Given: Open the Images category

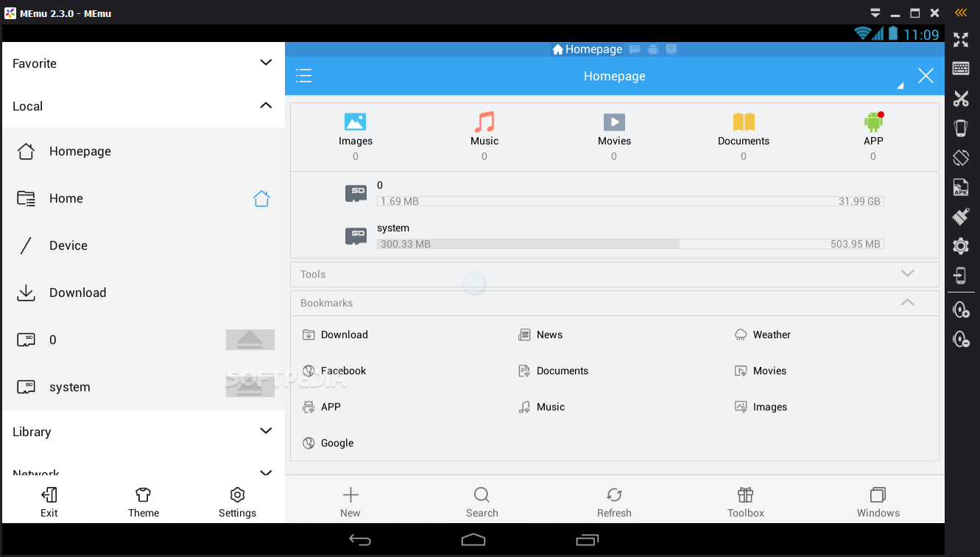Looking at the screenshot, I should (356, 136).
